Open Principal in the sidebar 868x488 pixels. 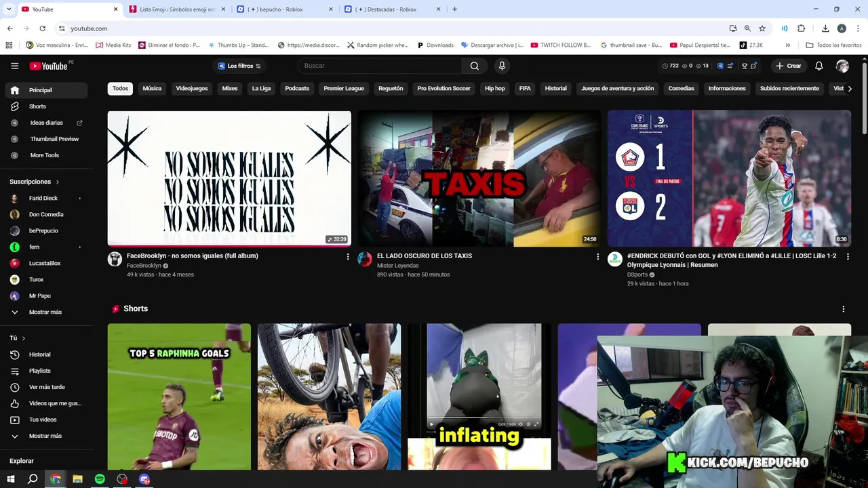[x=46, y=90]
